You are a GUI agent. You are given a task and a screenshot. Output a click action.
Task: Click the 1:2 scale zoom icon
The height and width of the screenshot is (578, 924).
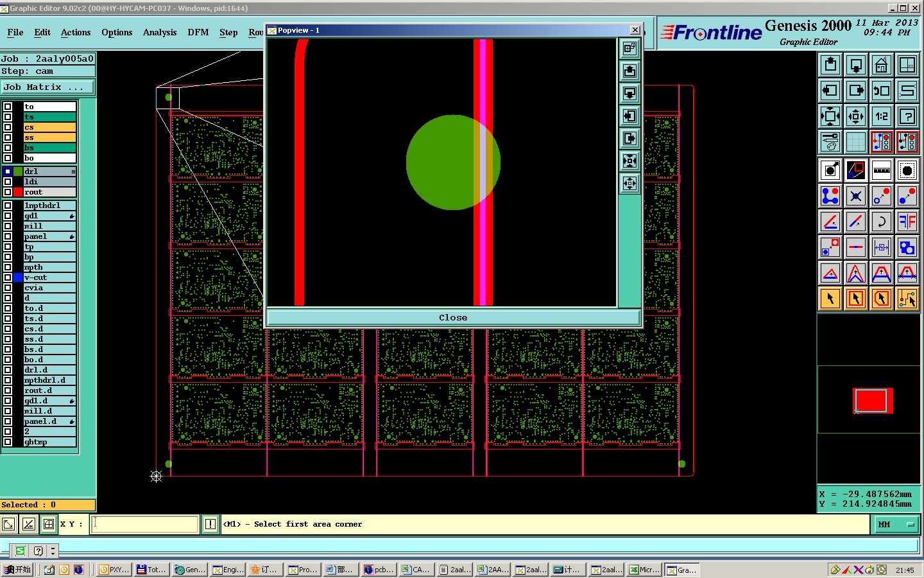[882, 116]
